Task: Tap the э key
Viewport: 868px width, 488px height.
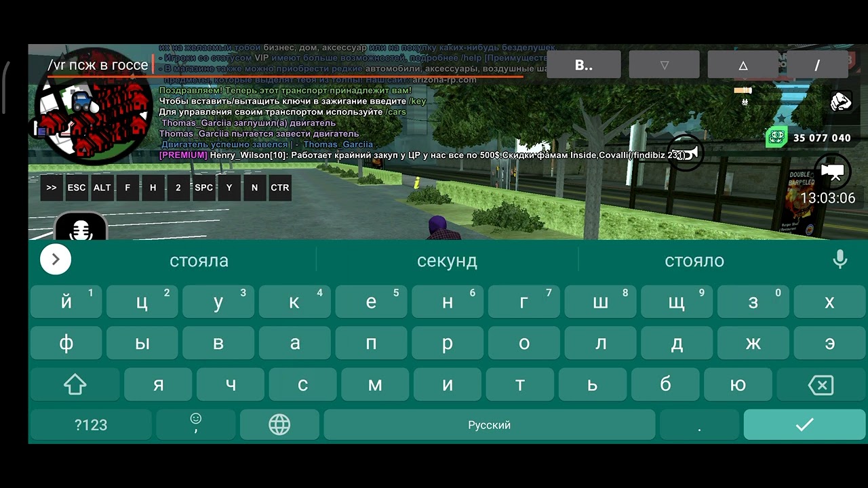Action: click(829, 344)
